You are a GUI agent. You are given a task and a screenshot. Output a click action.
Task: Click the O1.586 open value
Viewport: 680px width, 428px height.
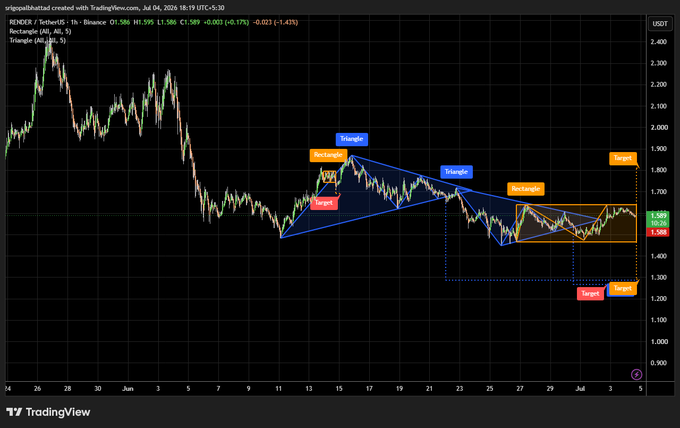120,22
